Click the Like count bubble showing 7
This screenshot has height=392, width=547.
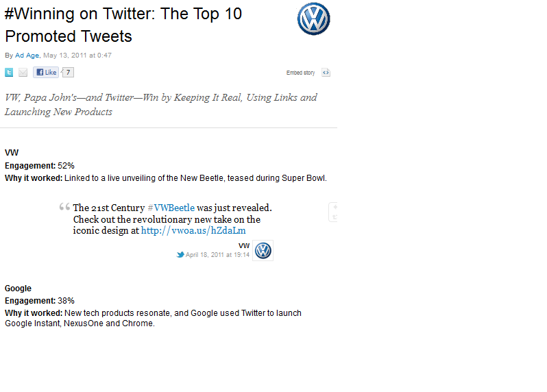pos(68,73)
